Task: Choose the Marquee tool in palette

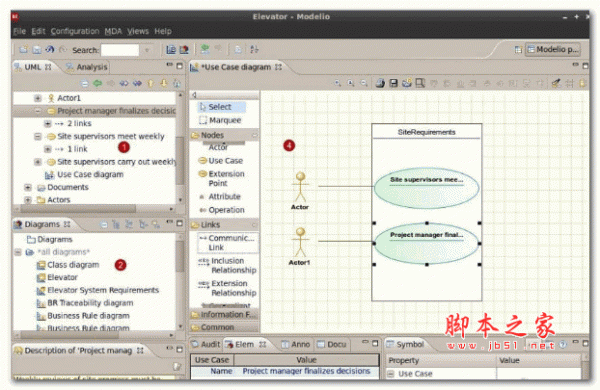Action: point(220,120)
